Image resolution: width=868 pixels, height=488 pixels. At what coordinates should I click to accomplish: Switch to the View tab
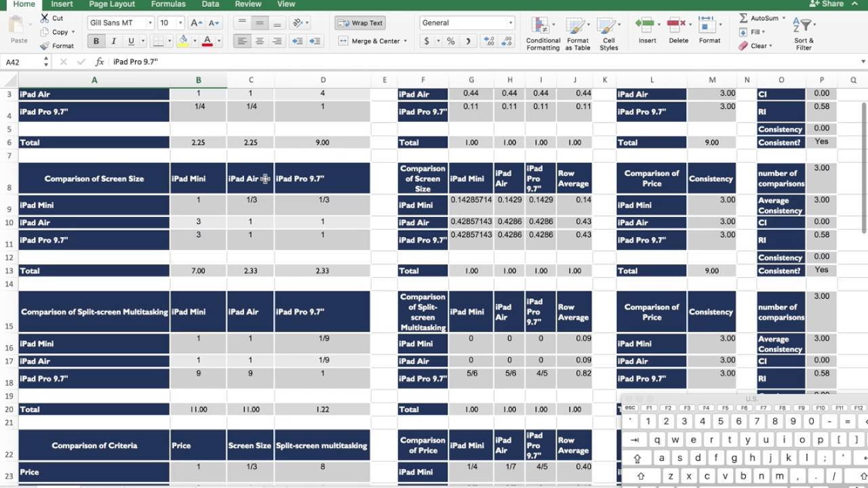(286, 4)
